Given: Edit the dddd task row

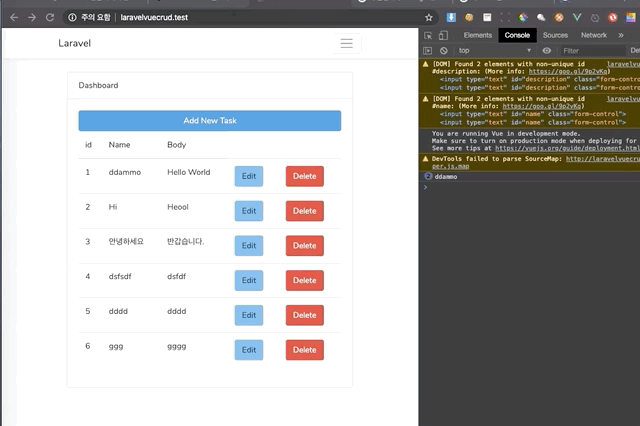Looking at the screenshot, I should click(x=249, y=315).
